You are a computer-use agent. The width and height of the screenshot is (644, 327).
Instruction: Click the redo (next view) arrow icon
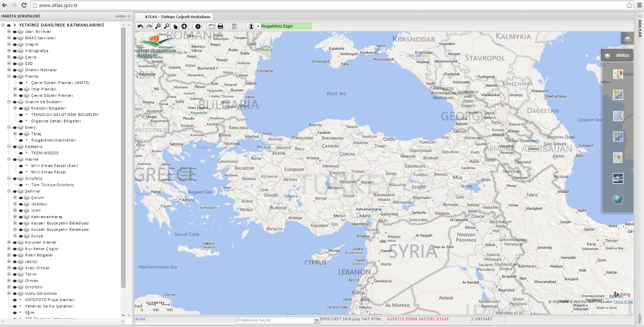pos(149,26)
